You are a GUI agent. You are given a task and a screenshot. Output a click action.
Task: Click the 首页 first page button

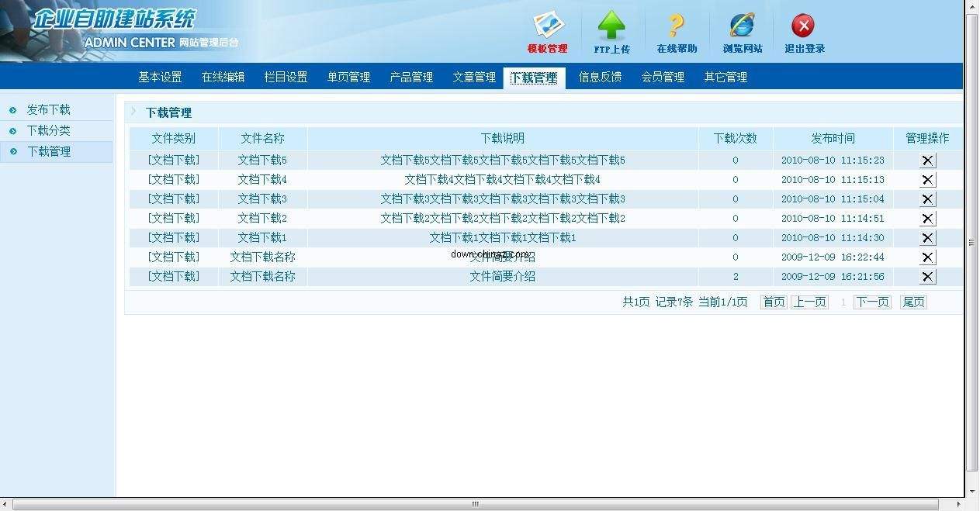pos(774,302)
